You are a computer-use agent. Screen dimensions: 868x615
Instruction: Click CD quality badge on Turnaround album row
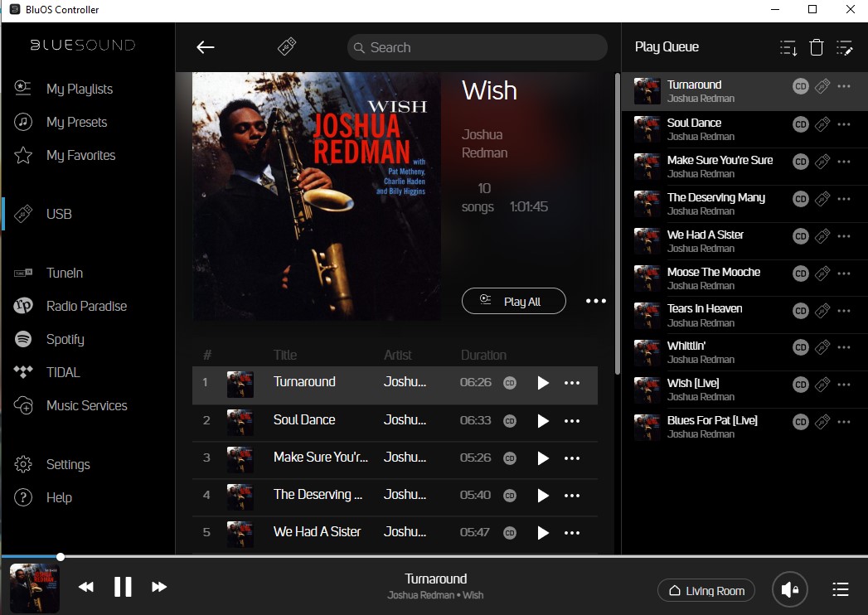[510, 382]
